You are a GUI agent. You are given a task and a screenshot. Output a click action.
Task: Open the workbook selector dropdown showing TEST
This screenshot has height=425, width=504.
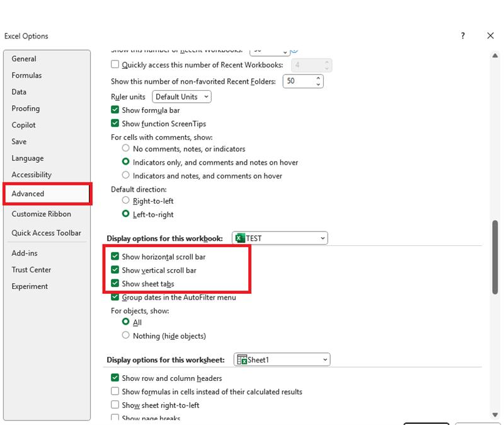click(322, 238)
